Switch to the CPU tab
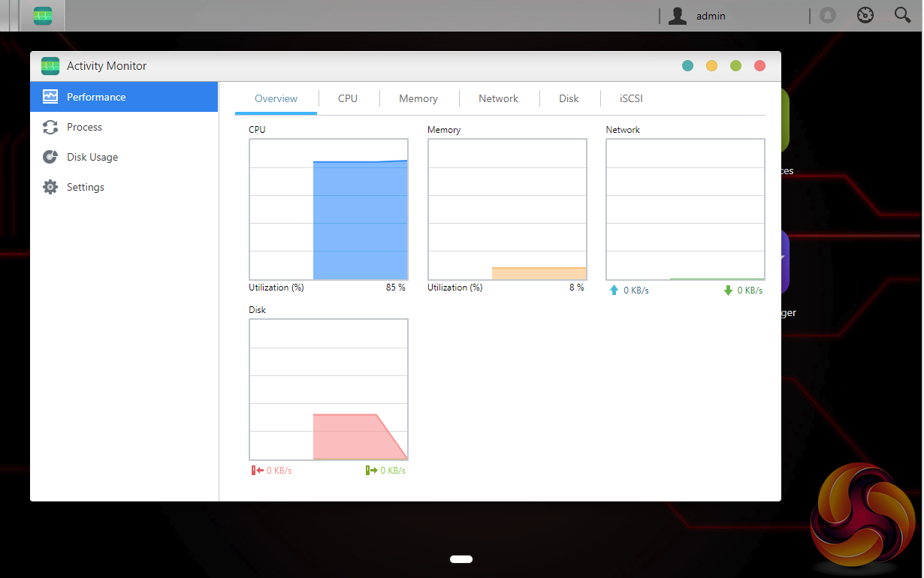The width and height of the screenshot is (924, 578). (348, 98)
